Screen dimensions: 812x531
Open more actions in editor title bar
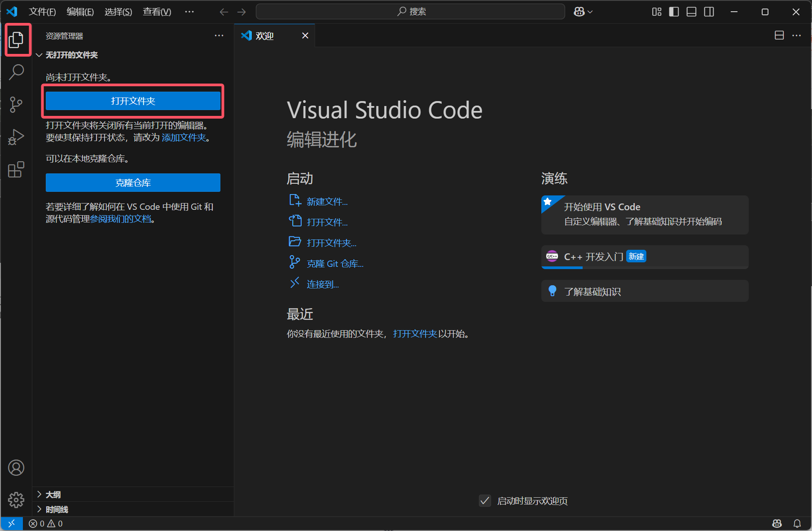[x=797, y=35]
